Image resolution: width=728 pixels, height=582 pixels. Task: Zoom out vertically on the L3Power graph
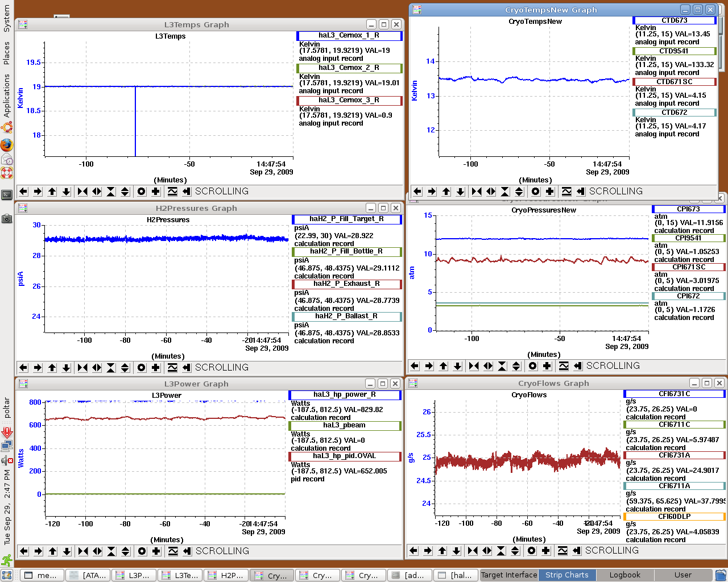pos(126,551)
